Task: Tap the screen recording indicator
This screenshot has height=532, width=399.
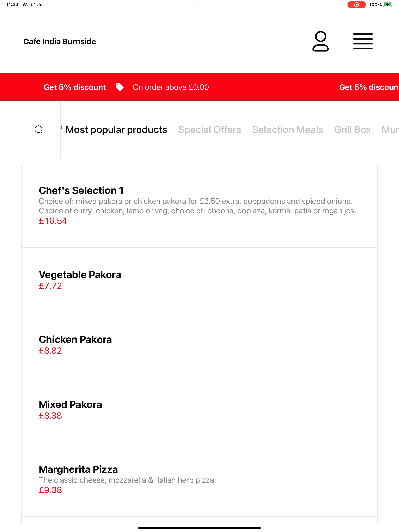Action: pos(356,4)
